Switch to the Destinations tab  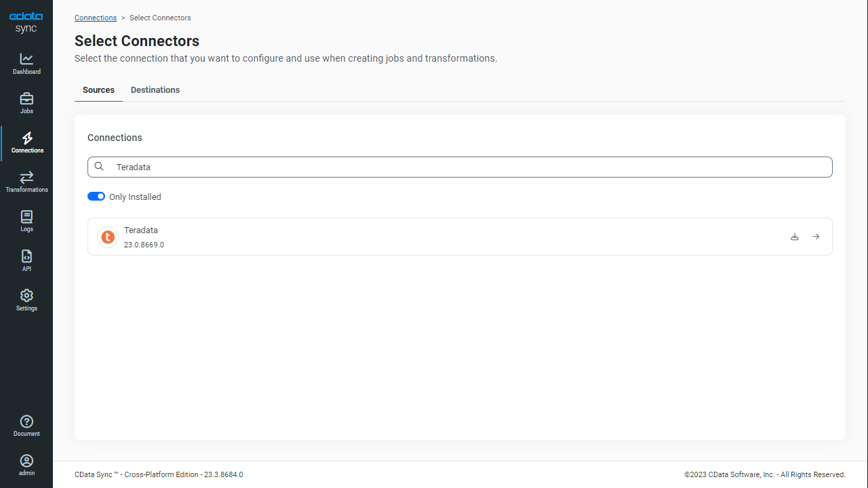tap(155, 90)
